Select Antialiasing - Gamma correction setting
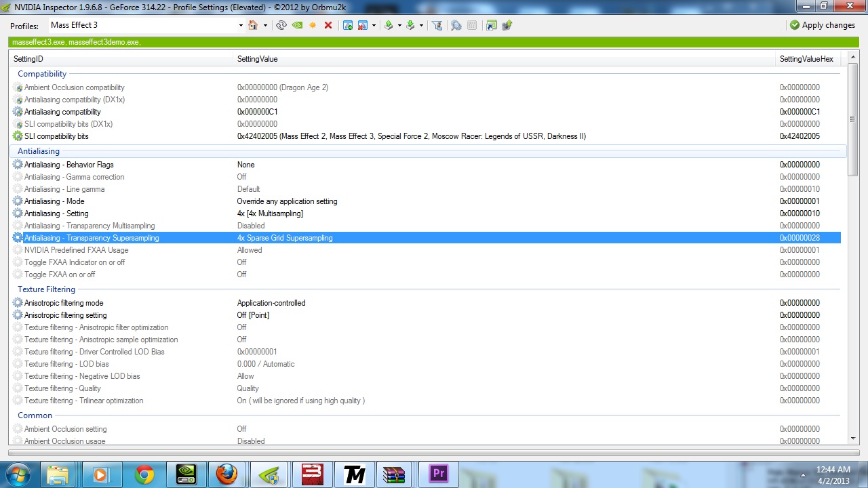The image size is (868, 488). click(425, 177)
